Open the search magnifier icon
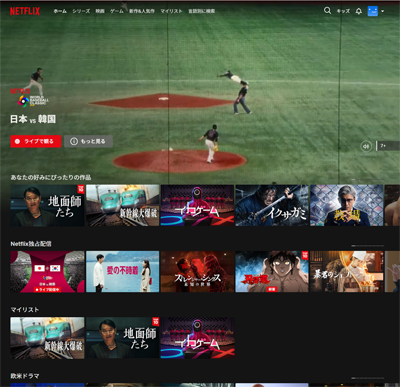Screen dimensions: 400x387 point(327,11)
